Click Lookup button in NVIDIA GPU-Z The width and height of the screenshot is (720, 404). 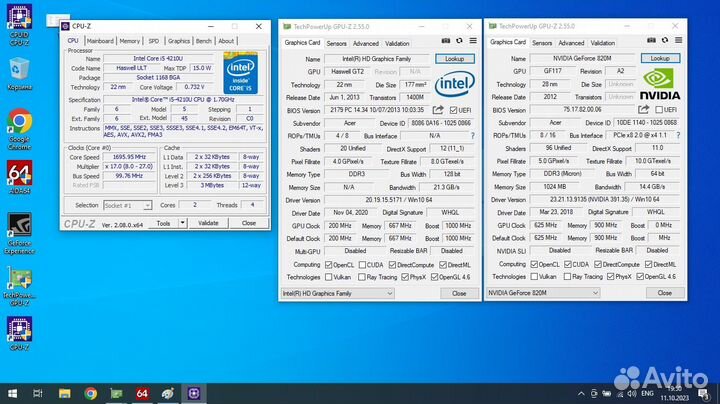pyautogui.click(x=660, y=58)
